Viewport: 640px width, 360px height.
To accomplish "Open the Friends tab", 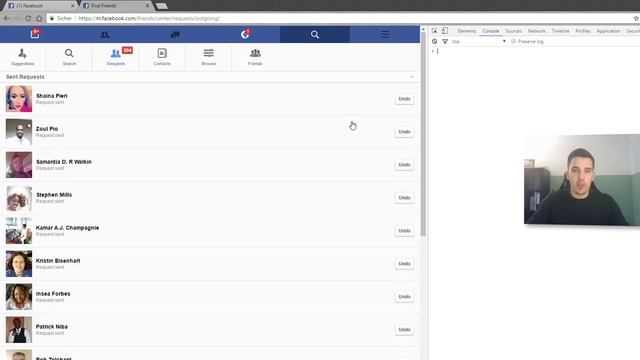I will coord(255,57).
